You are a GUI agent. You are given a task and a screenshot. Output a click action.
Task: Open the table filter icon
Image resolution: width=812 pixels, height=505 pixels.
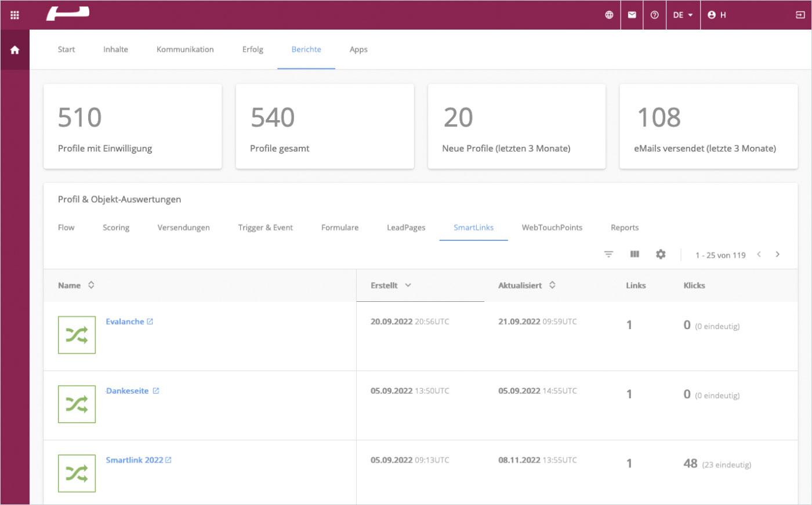click(608, 254)
